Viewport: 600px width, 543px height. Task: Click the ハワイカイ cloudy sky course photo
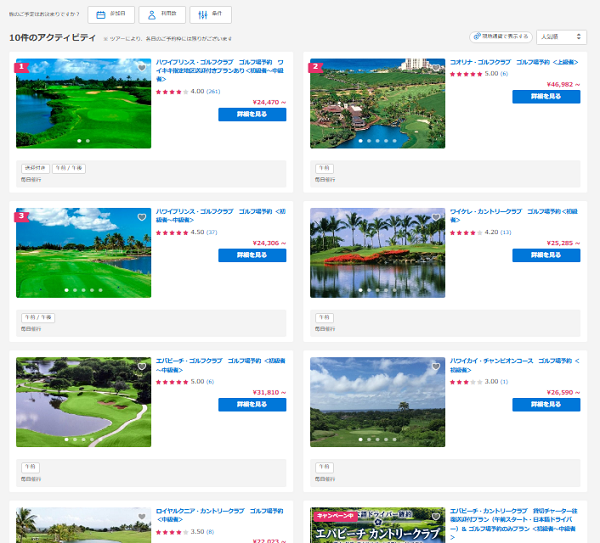377,402
